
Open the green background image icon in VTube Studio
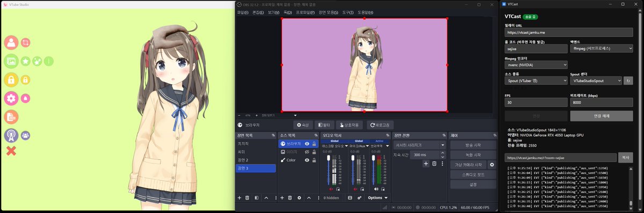(11, 61)
